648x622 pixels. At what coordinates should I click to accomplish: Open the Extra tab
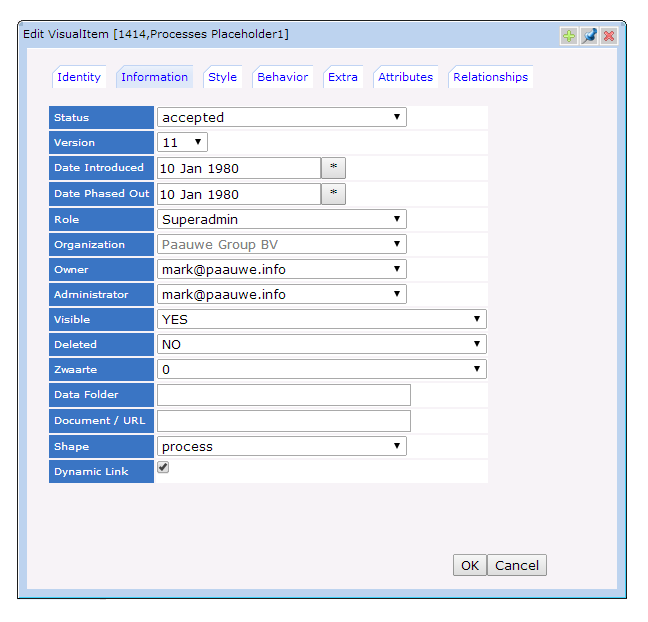coord(343,77)
